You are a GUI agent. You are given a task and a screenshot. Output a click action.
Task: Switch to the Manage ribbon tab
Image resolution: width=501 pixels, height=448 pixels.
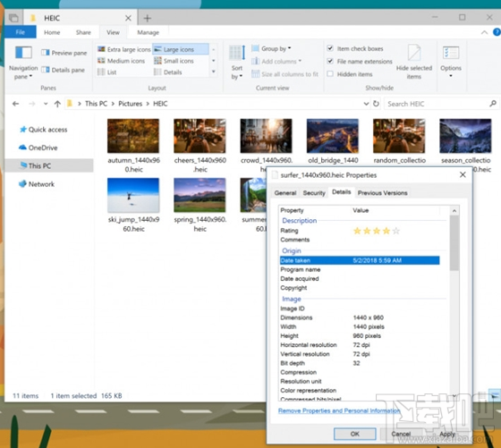click(148, 32)
